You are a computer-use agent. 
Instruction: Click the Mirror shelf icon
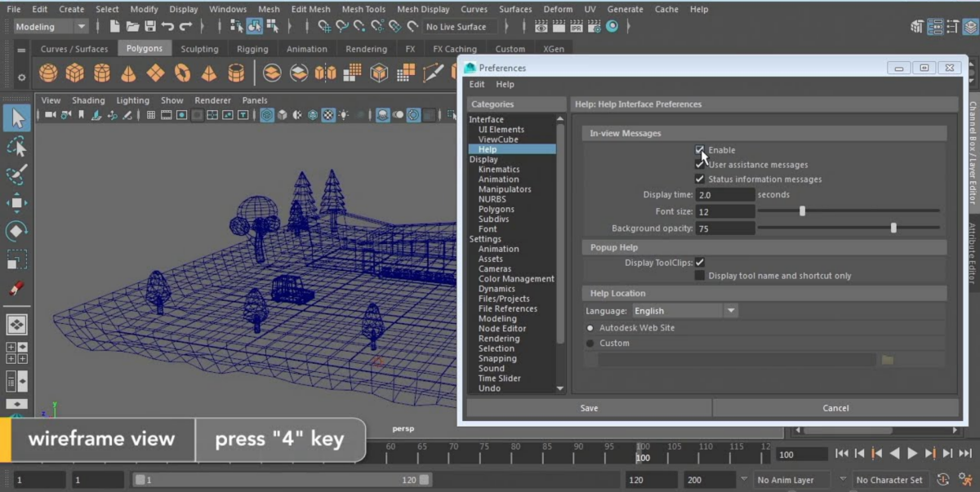point(325,73)
